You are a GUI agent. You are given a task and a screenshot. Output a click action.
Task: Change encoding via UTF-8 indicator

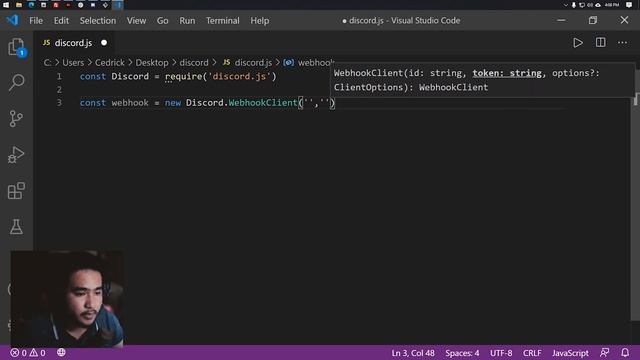click(x=501, y=353)
